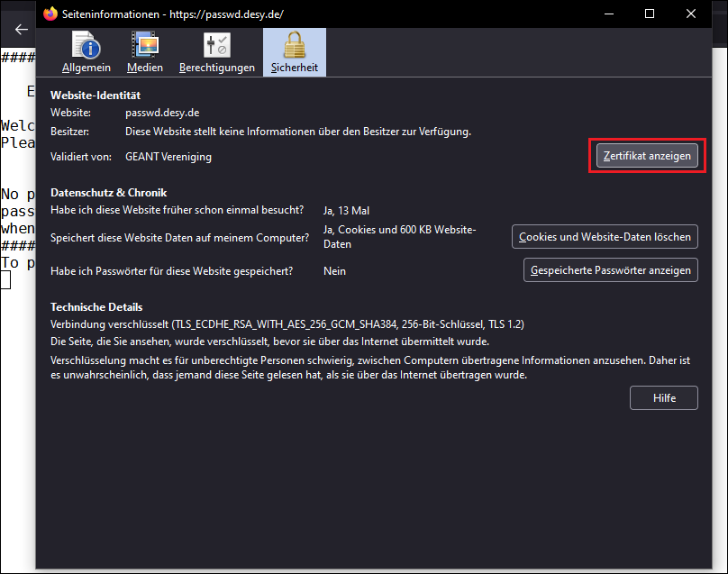Click the GEANT Vereniging validator text
This screenshot has height=574, width=728.
[x=168, y=157]
